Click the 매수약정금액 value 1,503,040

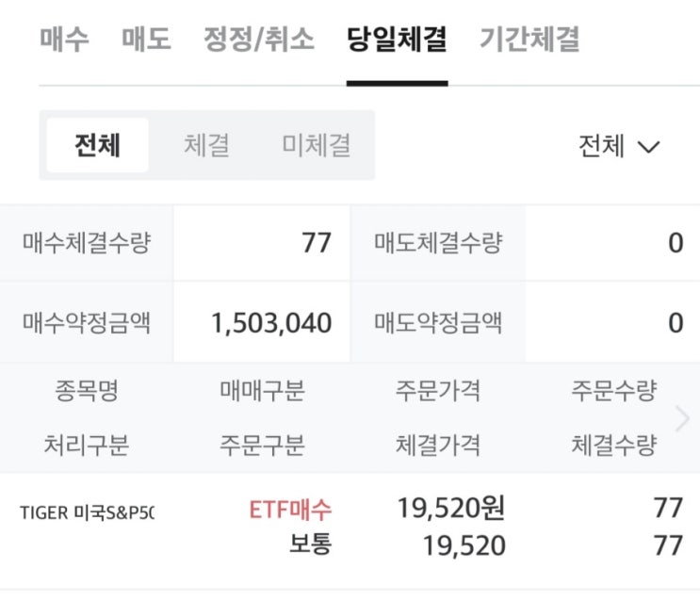[271, 323]
